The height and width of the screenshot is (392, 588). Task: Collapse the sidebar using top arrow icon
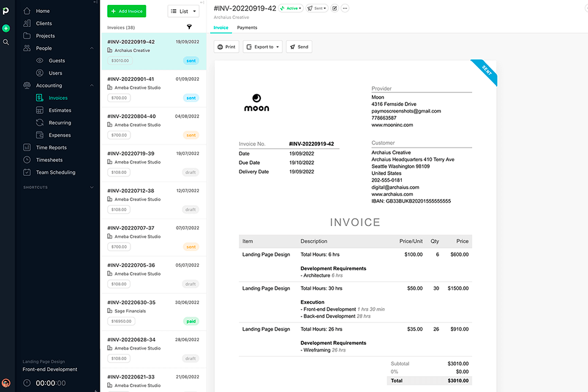pyautogui.click(x=96, y=2)
